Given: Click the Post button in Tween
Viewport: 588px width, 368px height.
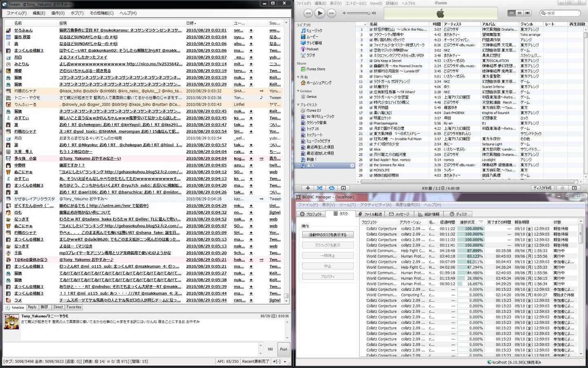Looking at the screenshot, I should pyautogui.click(x=283, y=349).
